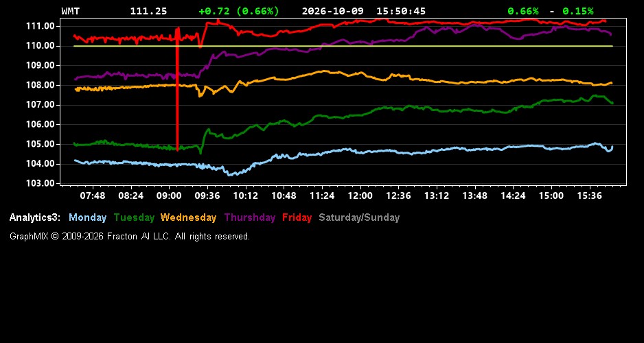Click the Analytics3 label
The width and height of the screenshot is (644, 343).
[x=35, y=218]
